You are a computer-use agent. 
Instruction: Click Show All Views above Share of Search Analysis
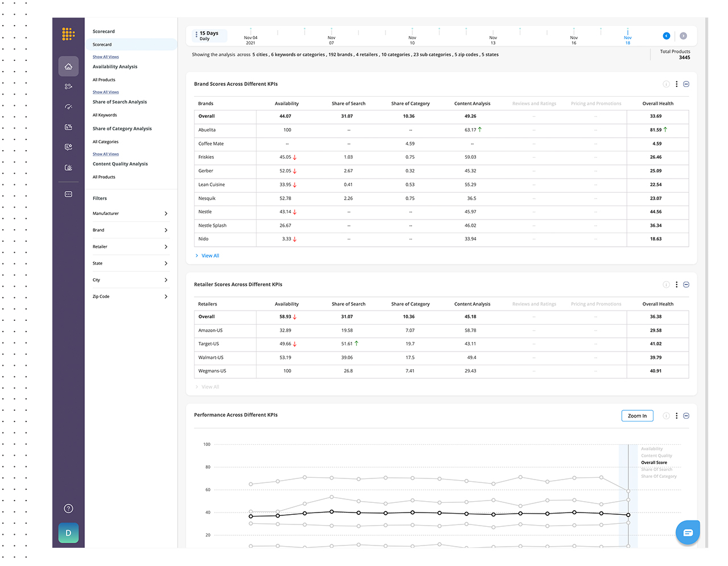point(106,92)
